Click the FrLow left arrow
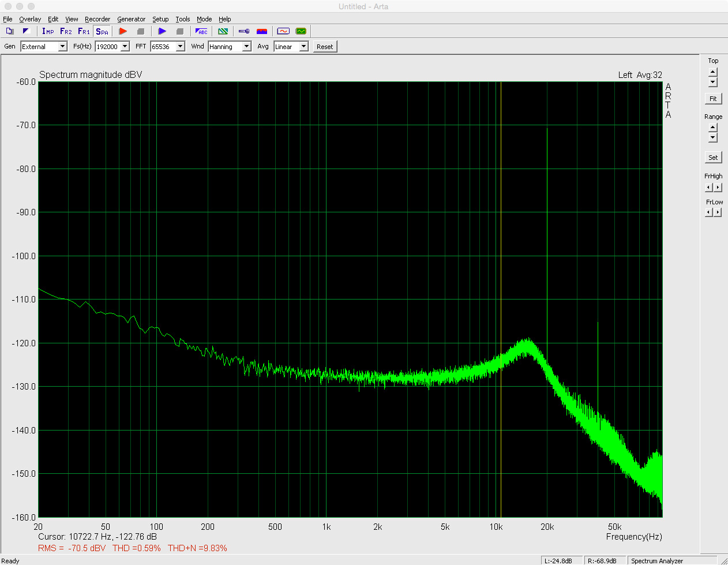The height and width of the screenshot is (565, 728). pyautogui.click(x=708, y=212)
